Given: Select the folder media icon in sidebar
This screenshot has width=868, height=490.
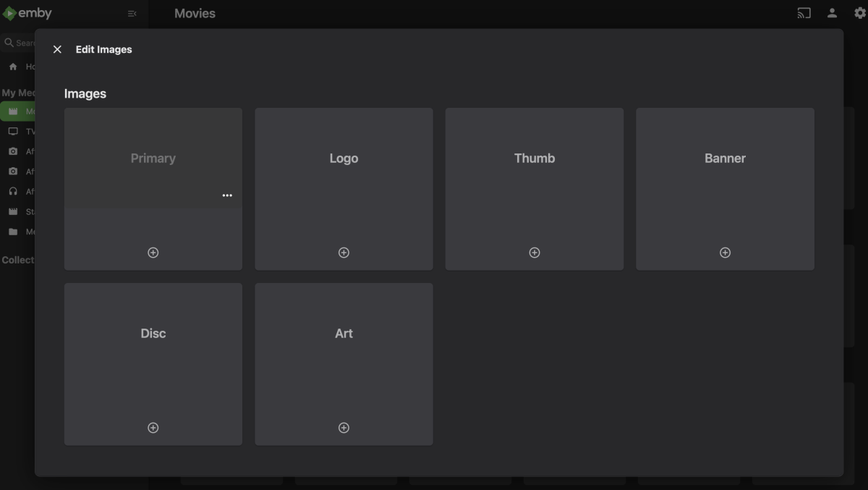Looking at the screenshot, I should [x=14, y=231].
